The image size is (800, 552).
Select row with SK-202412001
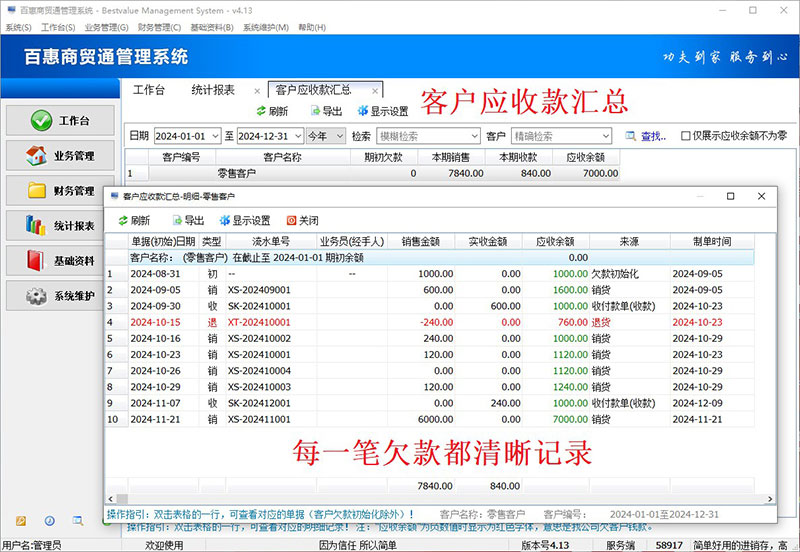click(x=430, y=403)
